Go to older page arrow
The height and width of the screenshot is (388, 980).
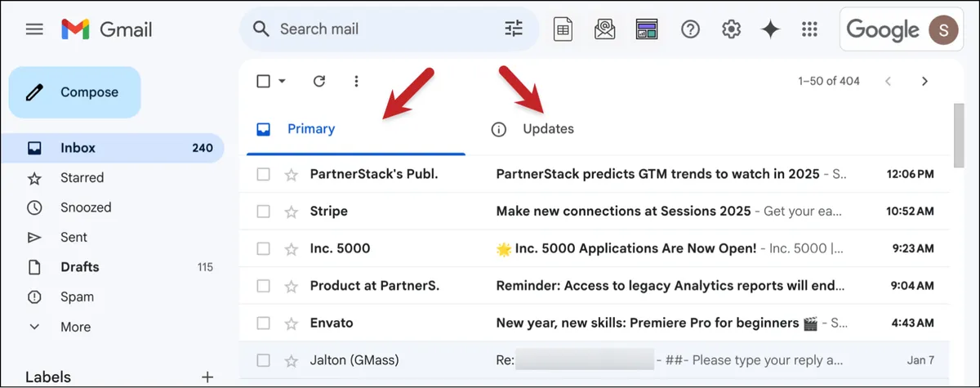[x=924, y=81]
